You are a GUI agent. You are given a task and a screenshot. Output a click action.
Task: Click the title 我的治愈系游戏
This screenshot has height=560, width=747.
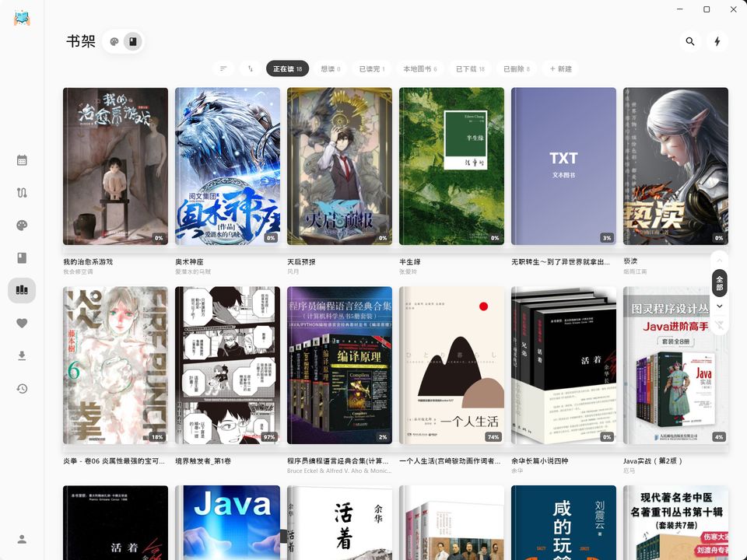(x=88, y=261)
